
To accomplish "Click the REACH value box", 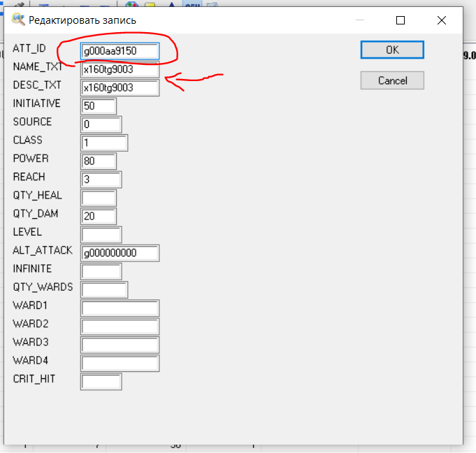I will click(101, 180).
